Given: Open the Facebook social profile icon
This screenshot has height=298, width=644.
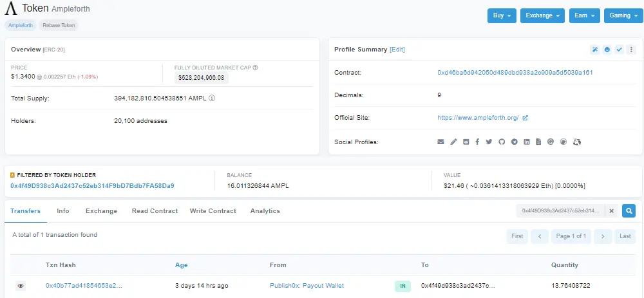Looking at the screenshot, I should click(x=477, y=142).
